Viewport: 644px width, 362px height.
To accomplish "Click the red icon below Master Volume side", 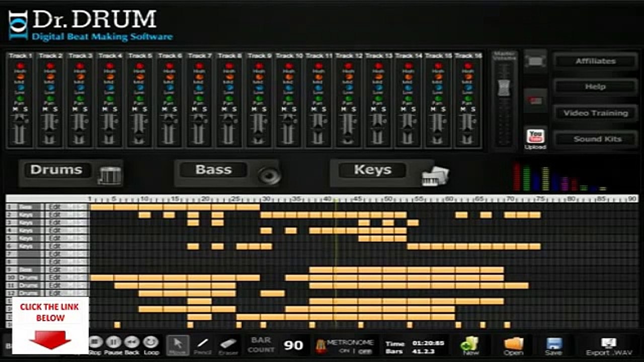I will point(535,101).
